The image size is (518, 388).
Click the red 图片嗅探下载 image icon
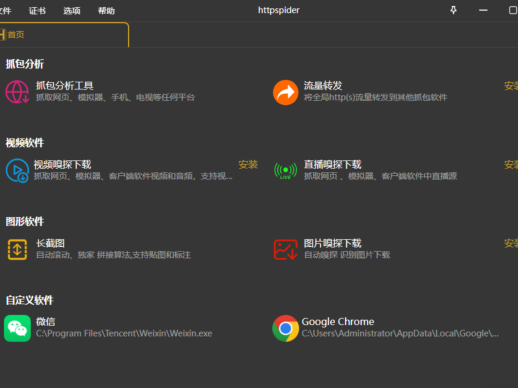[x=285, y=249]
